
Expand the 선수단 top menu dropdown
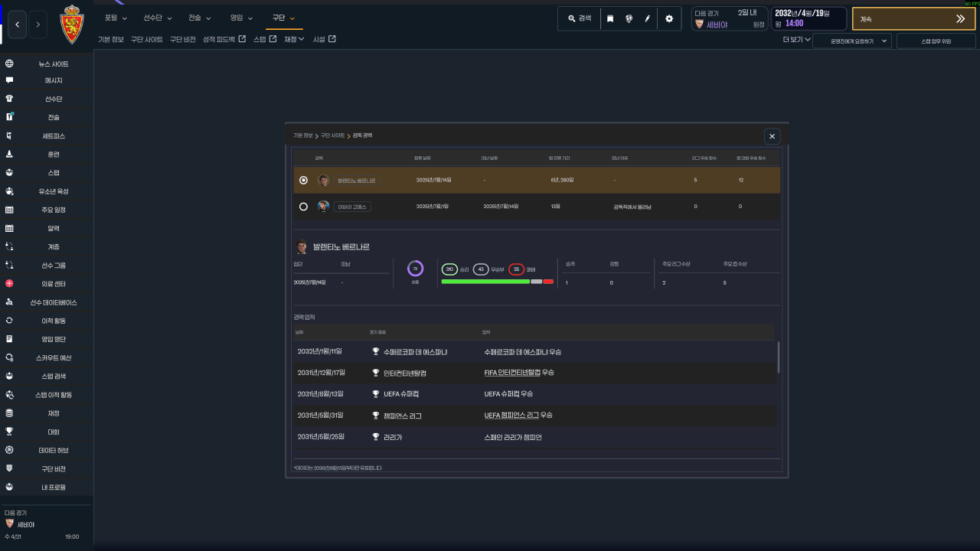(158, 18)
